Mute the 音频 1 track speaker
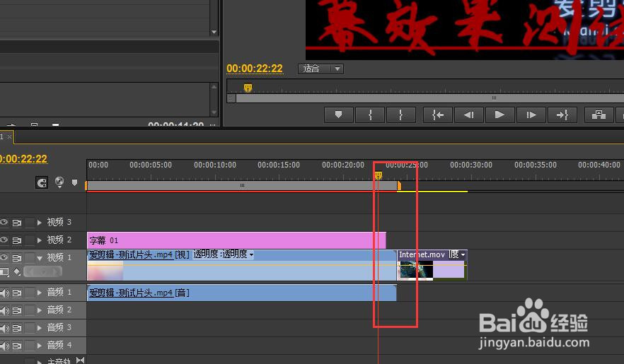This screenshot has height=364, width=624. [4, 293]
